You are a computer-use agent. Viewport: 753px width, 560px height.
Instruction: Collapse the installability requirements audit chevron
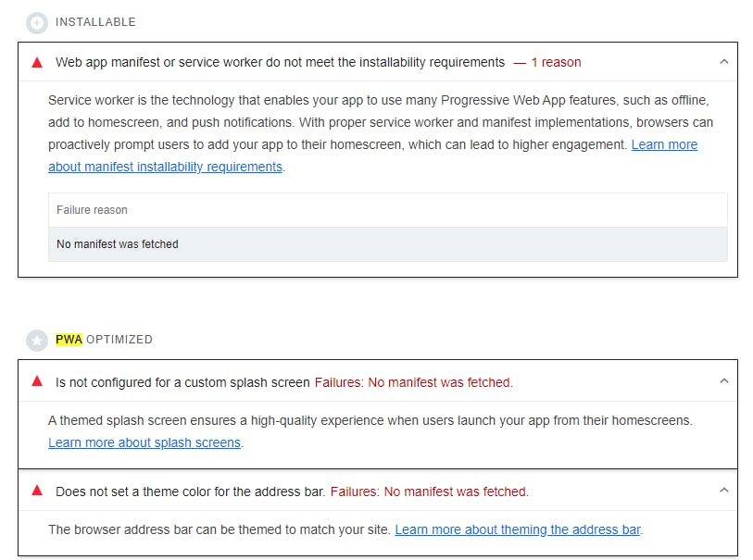[x=724, y=62]
